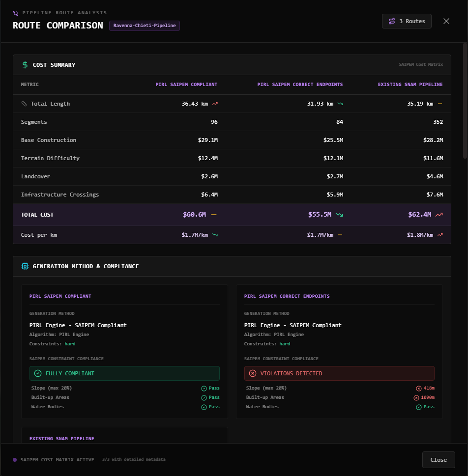The width and height of the screenshot is (468, 476).
Task: Click the dollar icon in COST SUMMARY header
Action: (25, 64)
